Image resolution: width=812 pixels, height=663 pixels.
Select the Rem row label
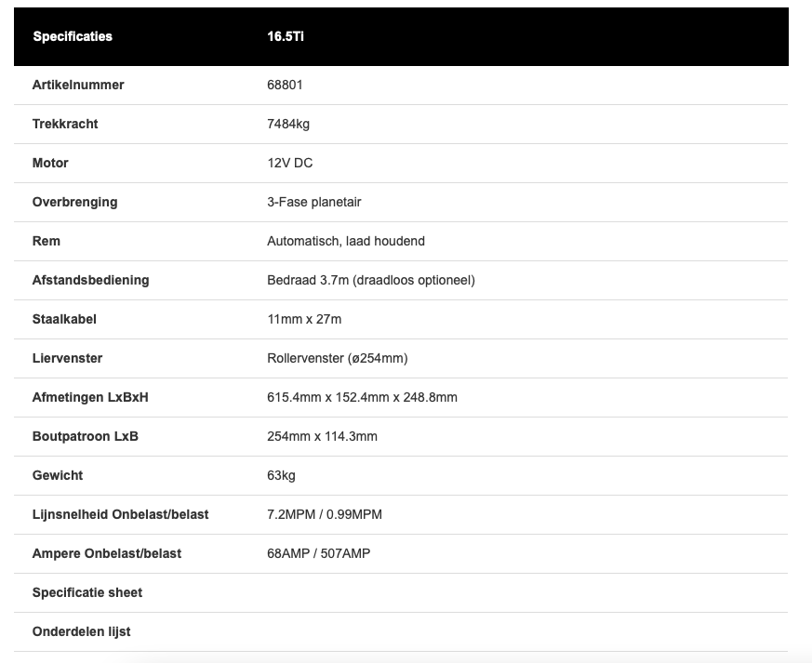(47, 241)
